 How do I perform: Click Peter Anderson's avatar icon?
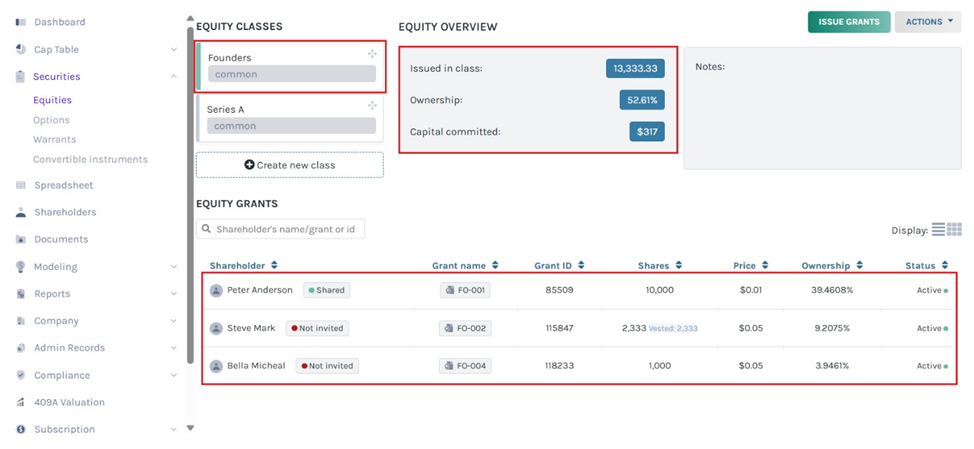[216, 290]
